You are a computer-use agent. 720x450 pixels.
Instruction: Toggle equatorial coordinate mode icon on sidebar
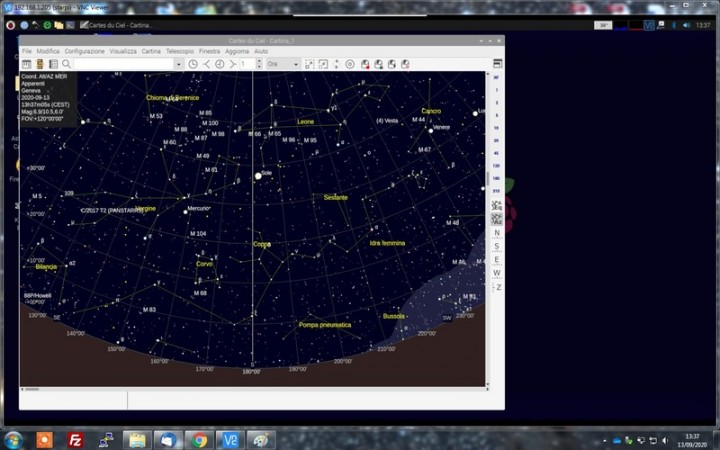497,205
